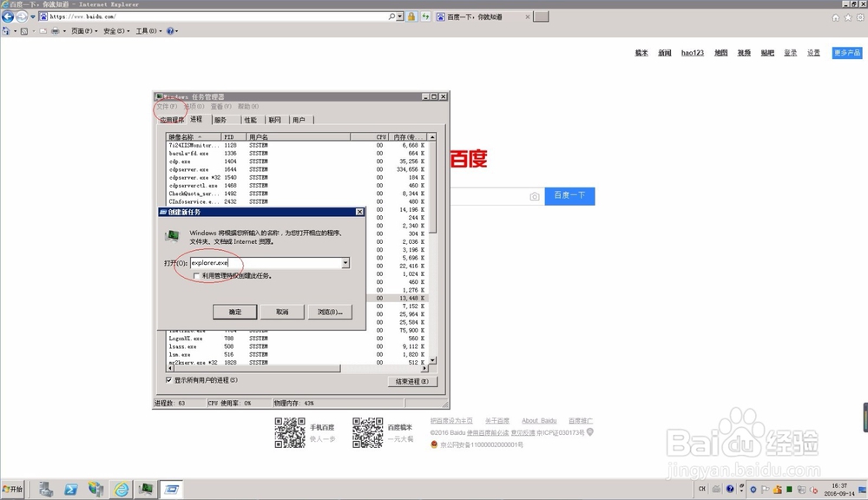Screen dimensions: 868x500
Task: Click the IE home icon at top right
Action: 835,17
